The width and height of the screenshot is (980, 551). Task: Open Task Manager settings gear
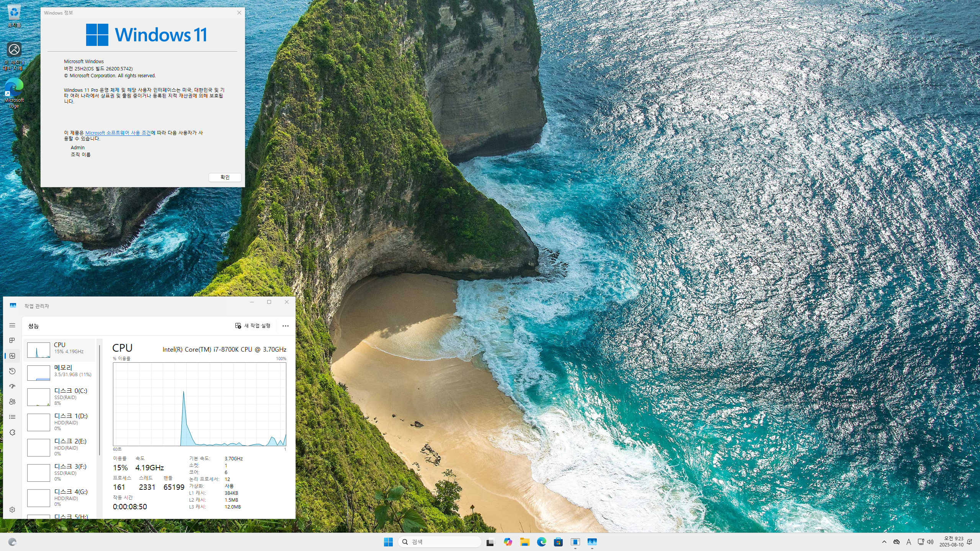coord(12,510)
